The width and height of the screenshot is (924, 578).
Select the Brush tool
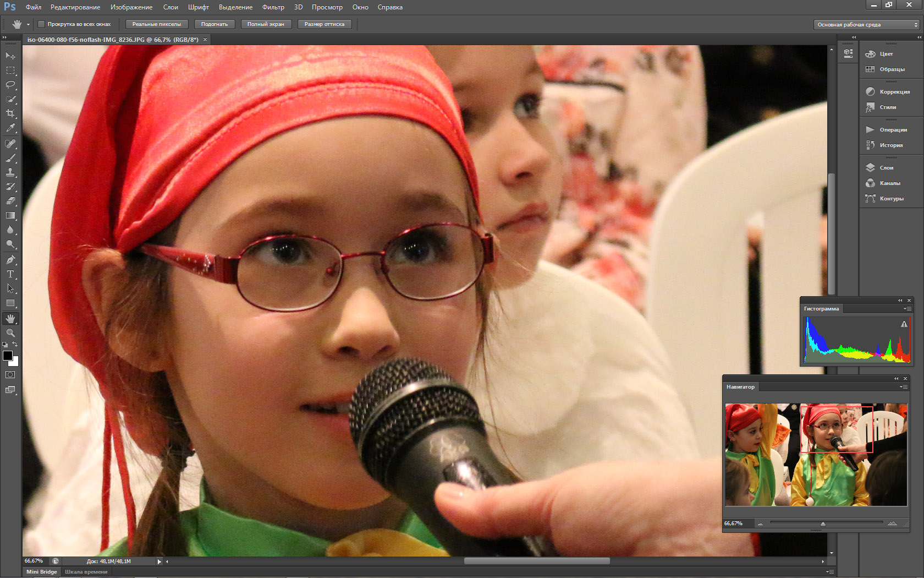(x=10, y=158)
